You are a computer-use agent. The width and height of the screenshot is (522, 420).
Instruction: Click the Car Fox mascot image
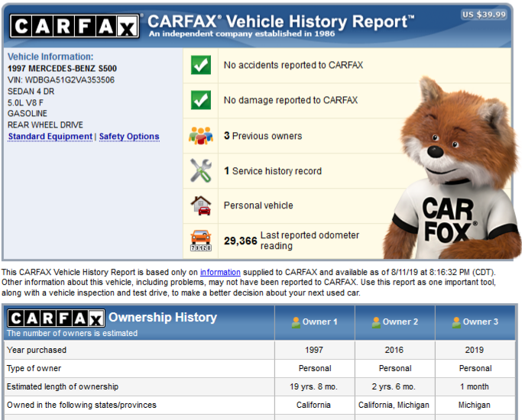452,168
